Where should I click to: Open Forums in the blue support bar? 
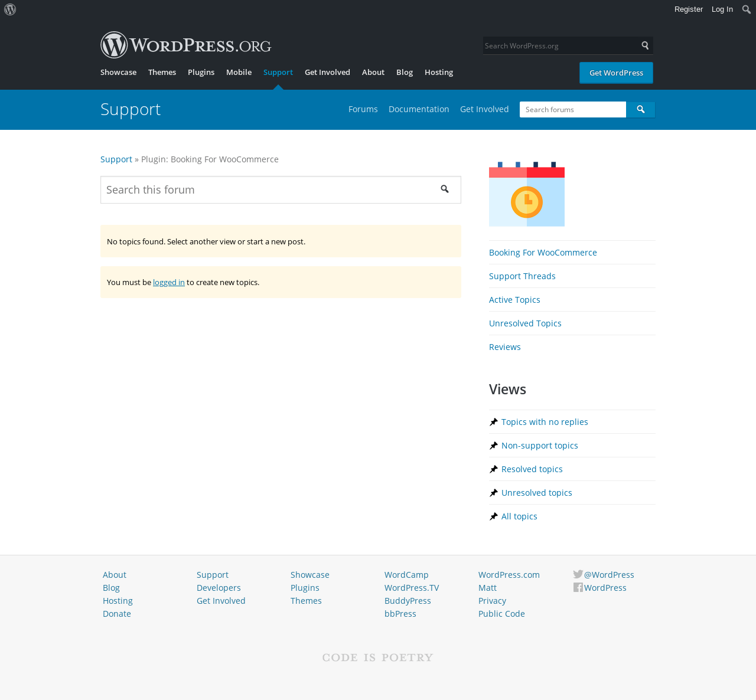(363, 109)
